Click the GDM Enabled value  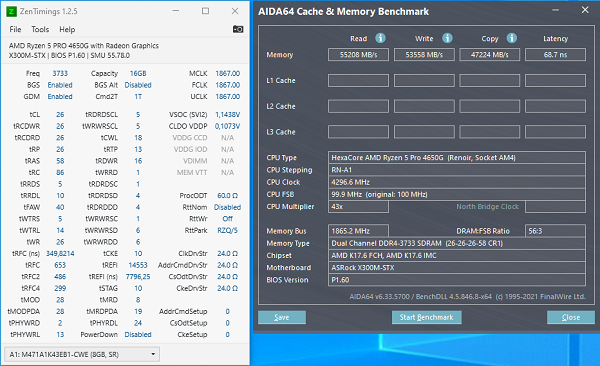click(60, 96)
